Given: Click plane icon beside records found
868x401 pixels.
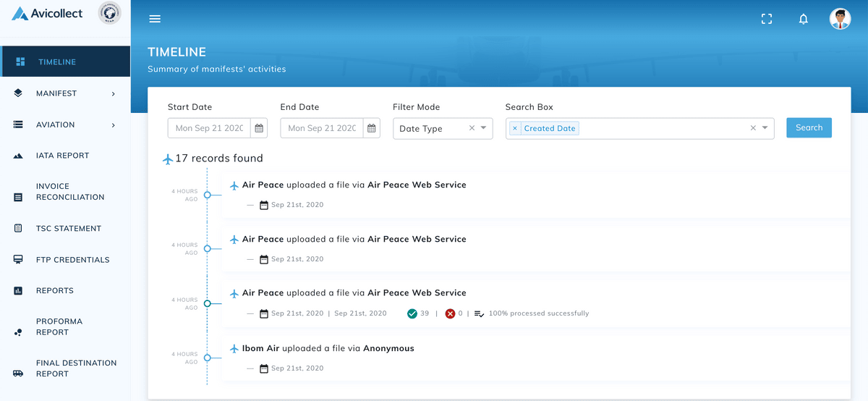Looking at the screenshot, I should tap(168, 159).
